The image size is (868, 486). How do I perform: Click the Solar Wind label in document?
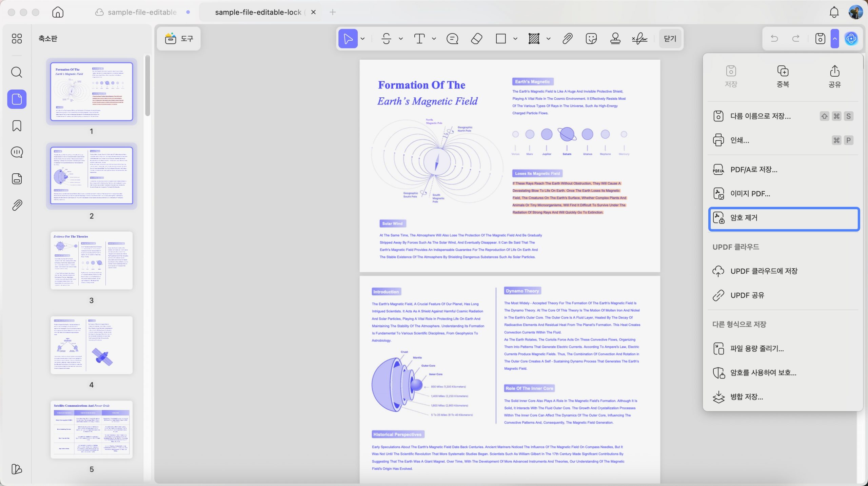click(393, 223)
